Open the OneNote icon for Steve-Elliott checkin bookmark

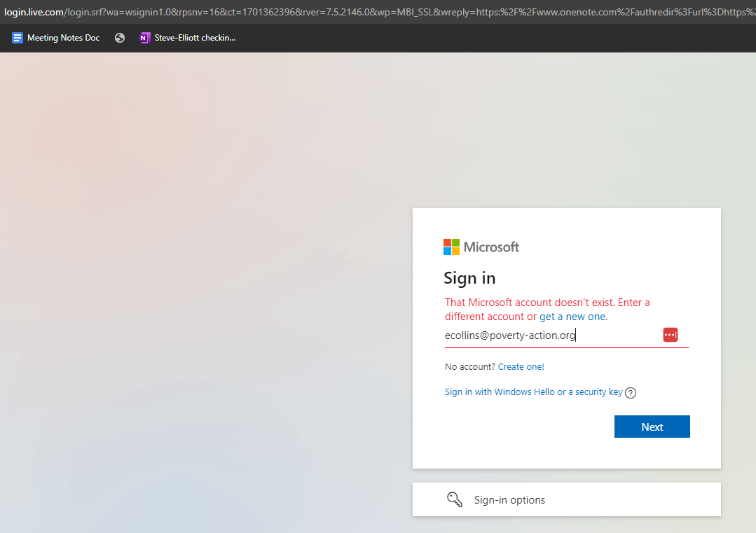(145, 37)
